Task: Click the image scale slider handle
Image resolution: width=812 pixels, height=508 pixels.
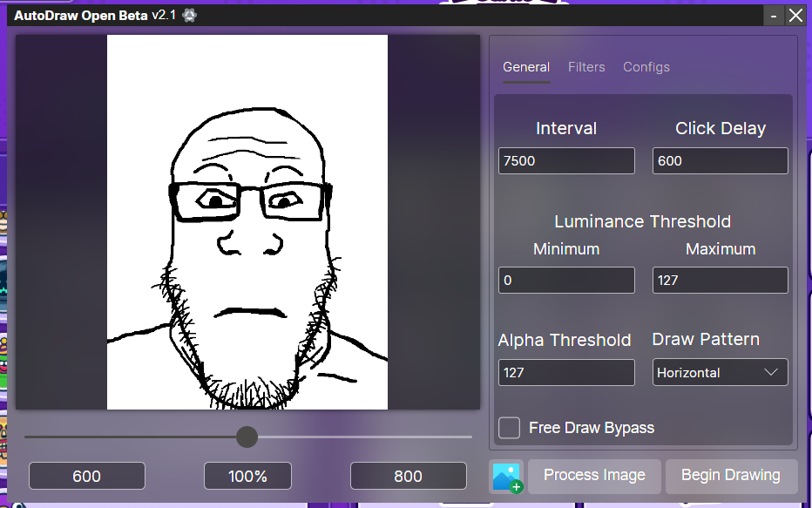Action: point(247,437)
